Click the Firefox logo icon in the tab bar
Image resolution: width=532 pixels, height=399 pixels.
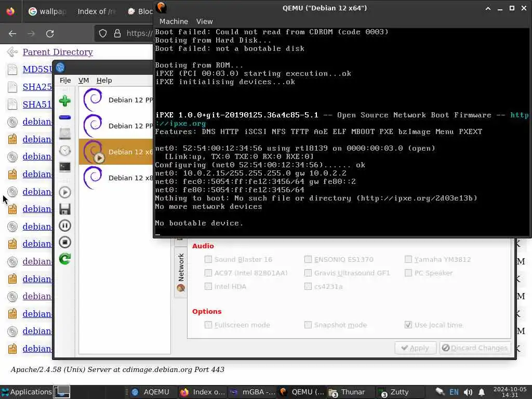click(x=10, y=11)
